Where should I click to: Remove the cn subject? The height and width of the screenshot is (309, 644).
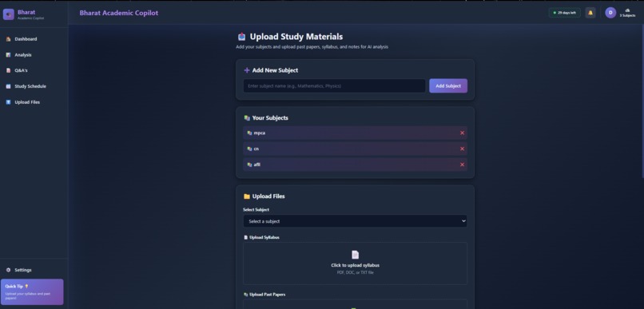click(x=462, y=149)
